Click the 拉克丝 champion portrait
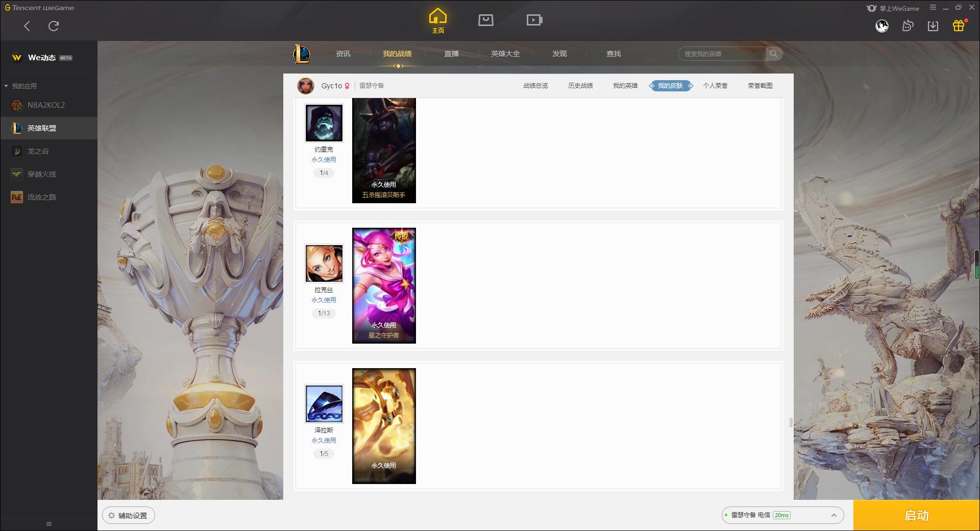 (324, 263)
